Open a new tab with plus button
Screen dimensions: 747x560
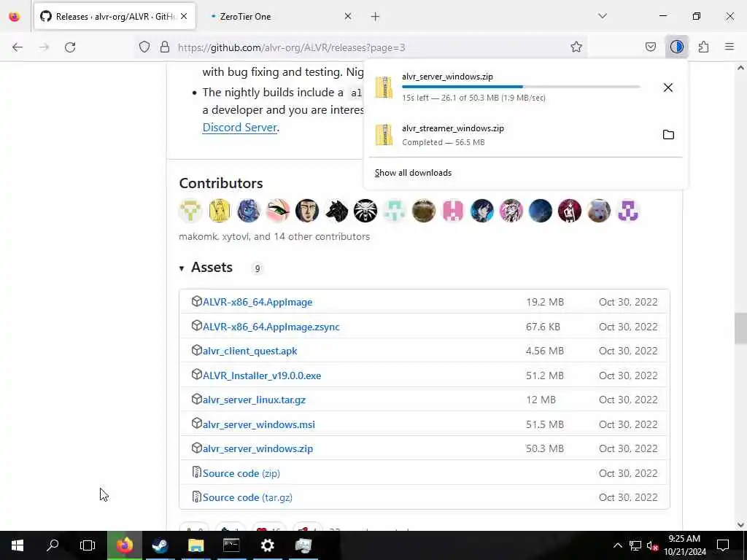(x=376, y=17)
